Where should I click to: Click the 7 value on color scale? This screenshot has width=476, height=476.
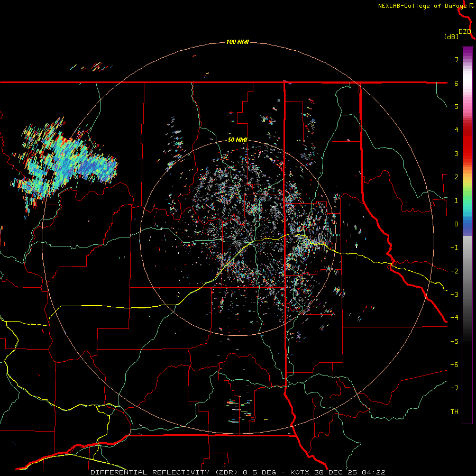[456, 59]
